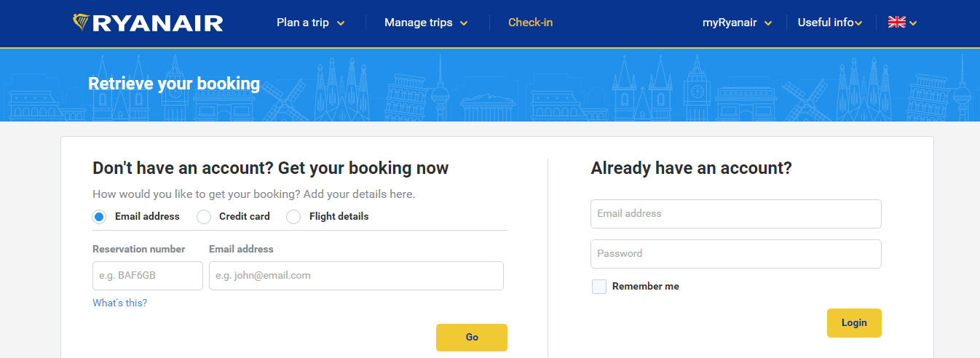Focus the Reservation number field
980x358 pixels.
click(148, 276)
